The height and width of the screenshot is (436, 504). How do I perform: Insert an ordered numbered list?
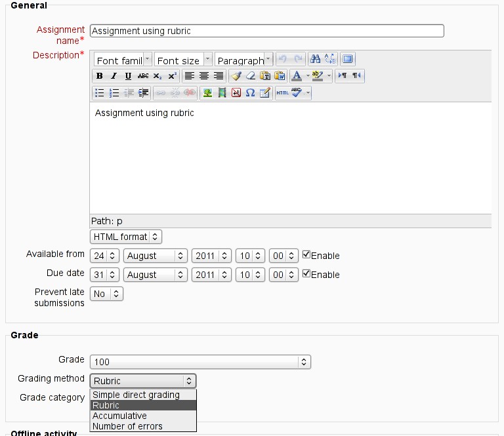click(x=114, y=93)
